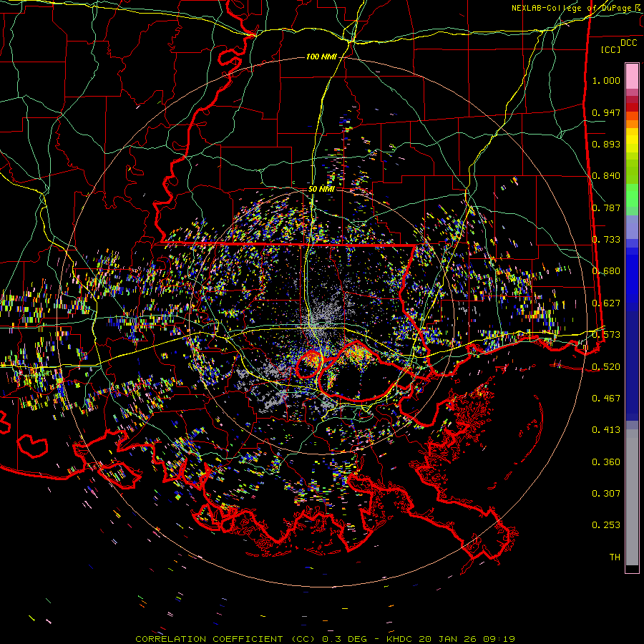Image resolution: width=644 pixels, height=644 pixels.
Task: Click the 1.000 legend value
Action: coord(606,80)
